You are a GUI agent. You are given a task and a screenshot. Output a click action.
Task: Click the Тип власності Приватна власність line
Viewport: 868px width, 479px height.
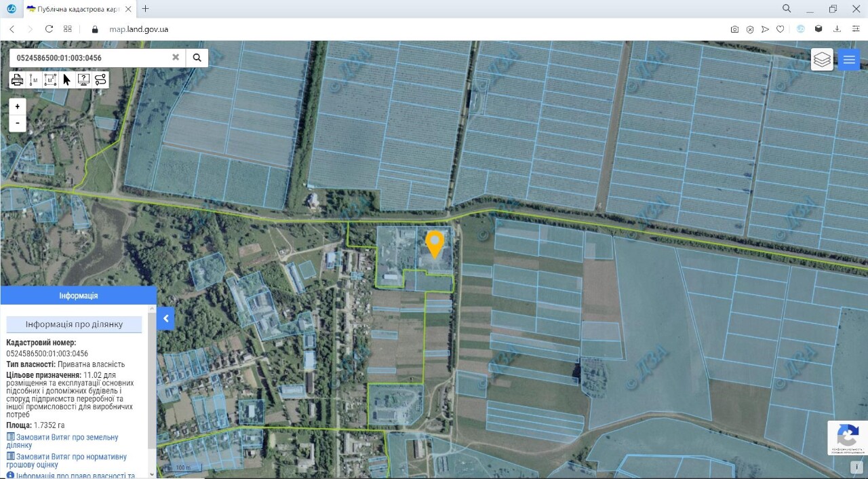click(x=66, y=364)
